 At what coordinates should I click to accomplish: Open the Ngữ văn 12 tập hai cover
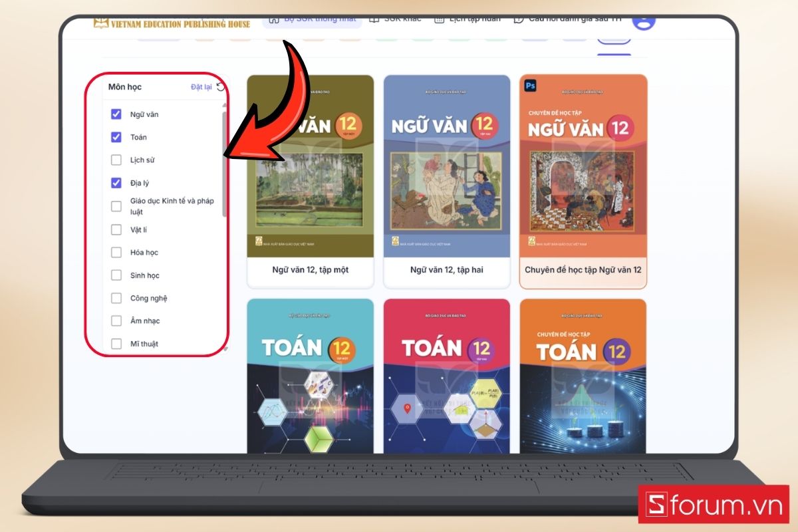coord(447,166)
